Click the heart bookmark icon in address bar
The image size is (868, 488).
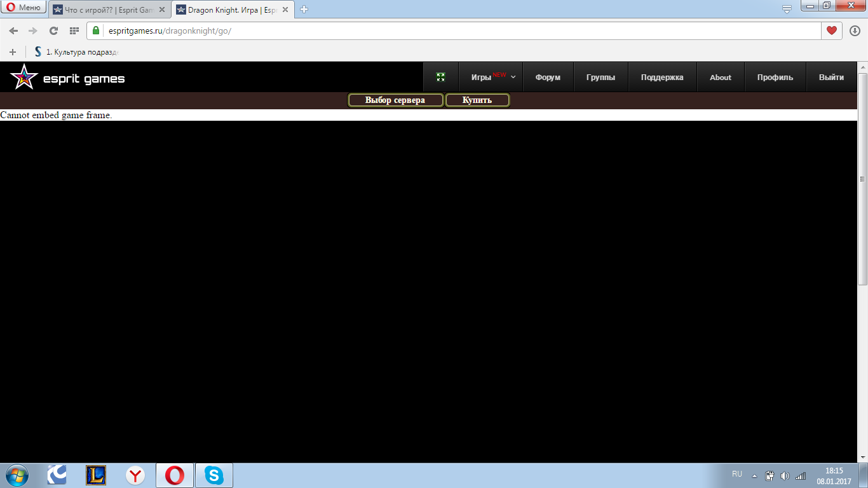[x=831, y=30]
